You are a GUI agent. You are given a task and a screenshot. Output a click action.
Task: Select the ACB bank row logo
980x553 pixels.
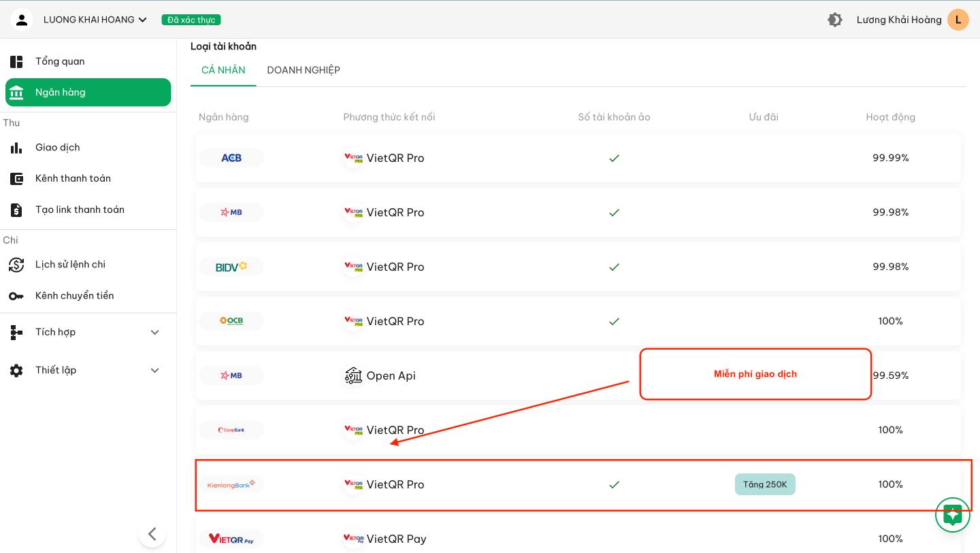[231, 158]
